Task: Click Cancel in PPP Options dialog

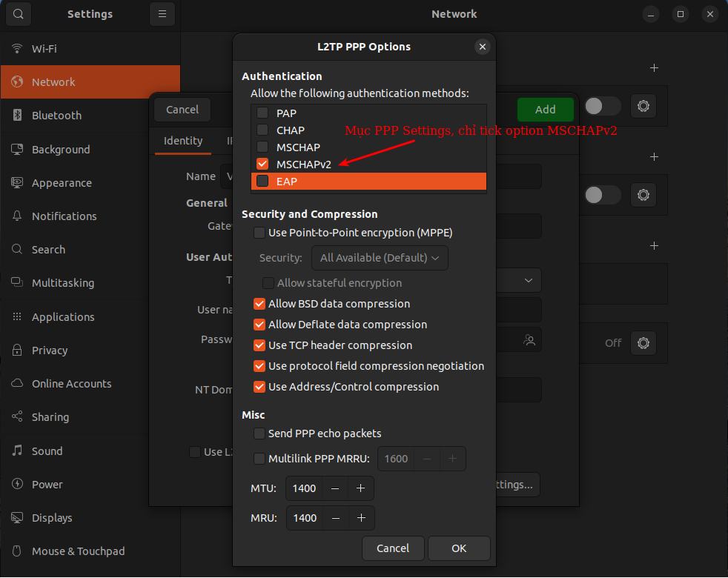Action: [x=393, y=548]
